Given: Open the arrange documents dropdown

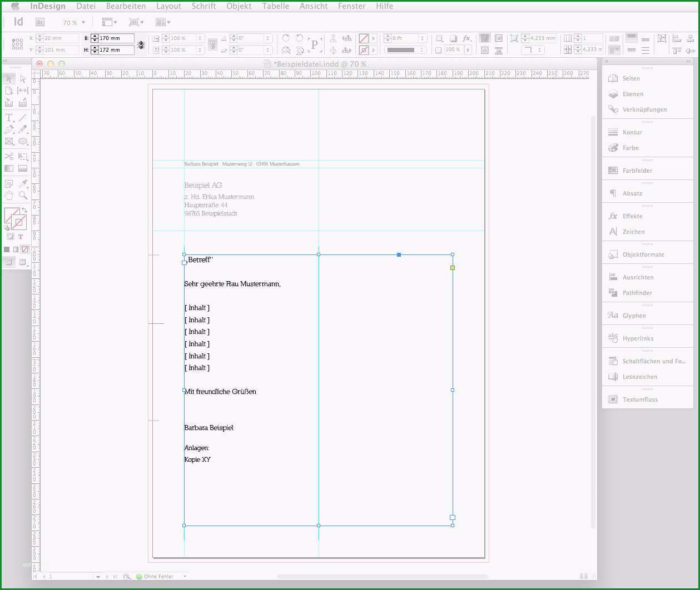Looking at the screenshot, I should click(x=163, y=22).
